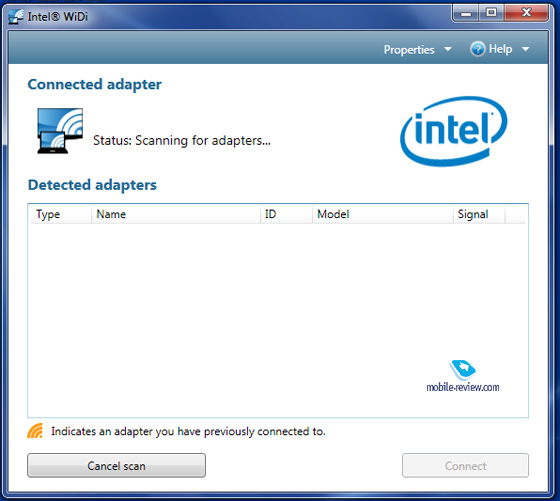Screen dimensions: 560x501
Task: Click the greyed-out Connect button
Action: 465,466
